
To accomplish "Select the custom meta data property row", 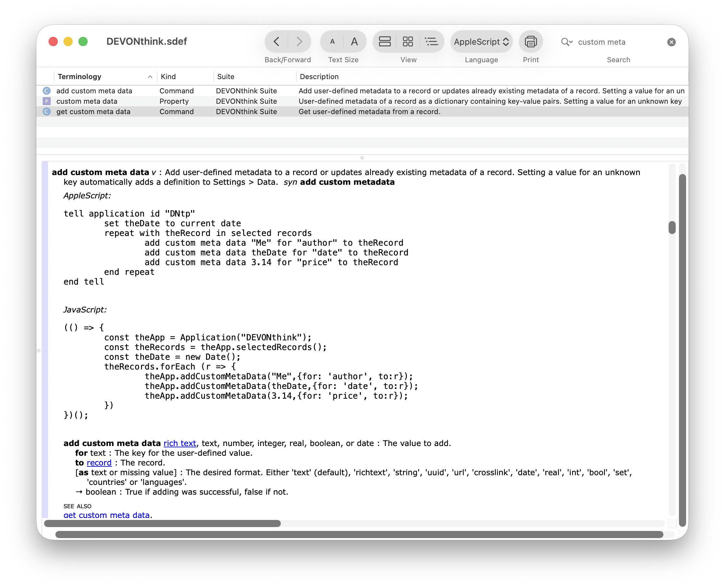I will 87,101.
